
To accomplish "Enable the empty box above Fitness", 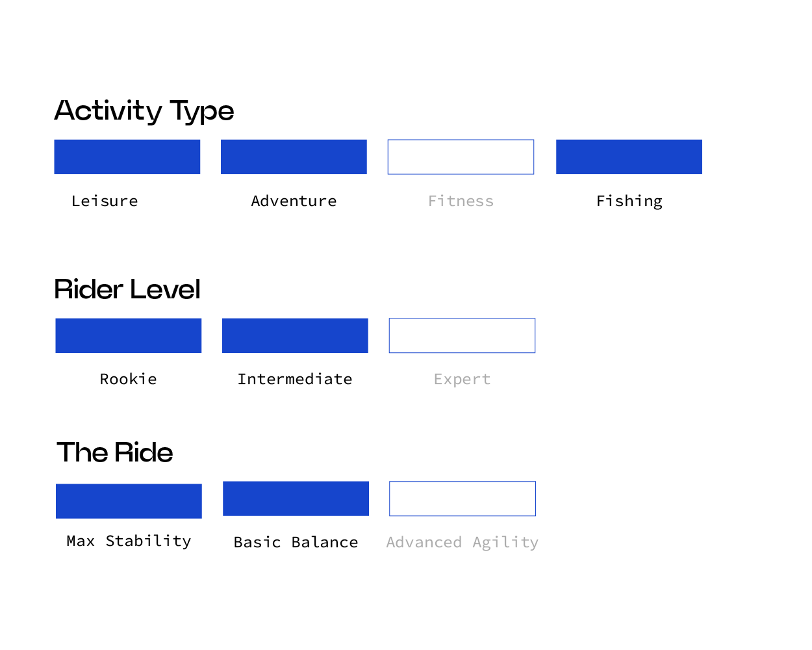I will (461, 157).
